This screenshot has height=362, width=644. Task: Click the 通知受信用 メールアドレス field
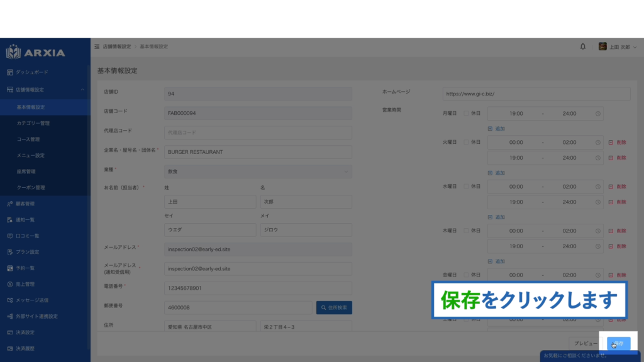tap(258, 269)
